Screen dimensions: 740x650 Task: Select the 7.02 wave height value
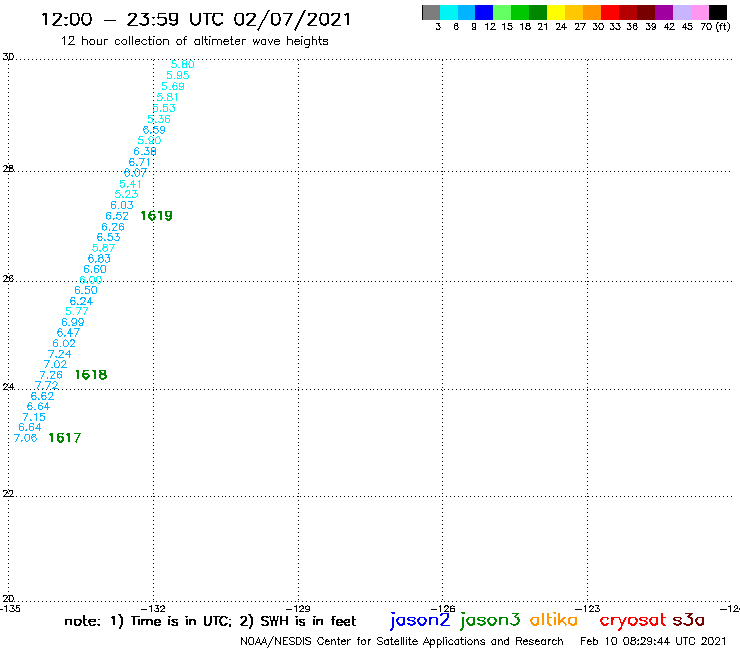[55, 364]
